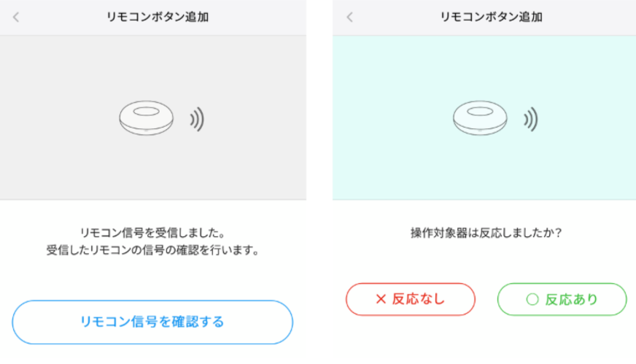This screenshot has height=364, width=636.
Task: Click the 操作対象器は反応しましたか？ question text
Action: click(x=486, y=233)
